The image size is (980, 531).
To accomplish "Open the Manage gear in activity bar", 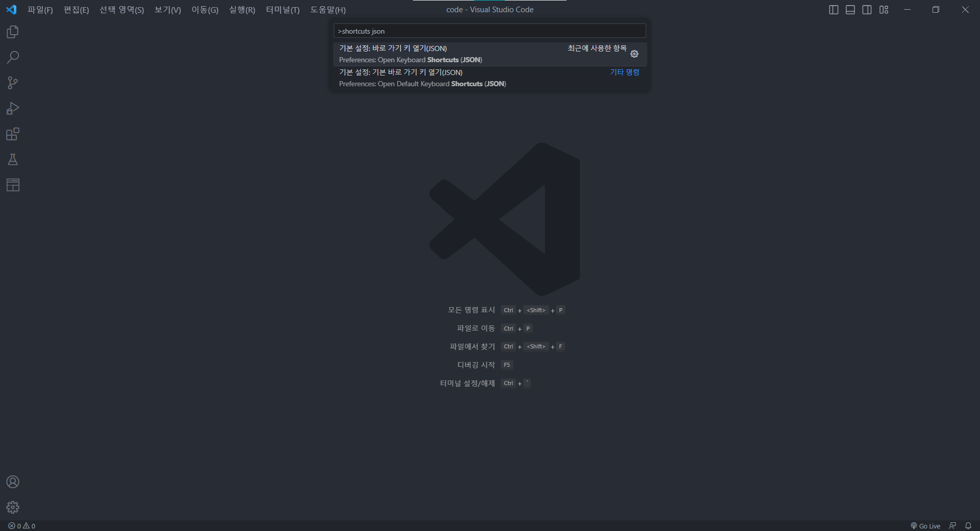I will coord(13,507).
